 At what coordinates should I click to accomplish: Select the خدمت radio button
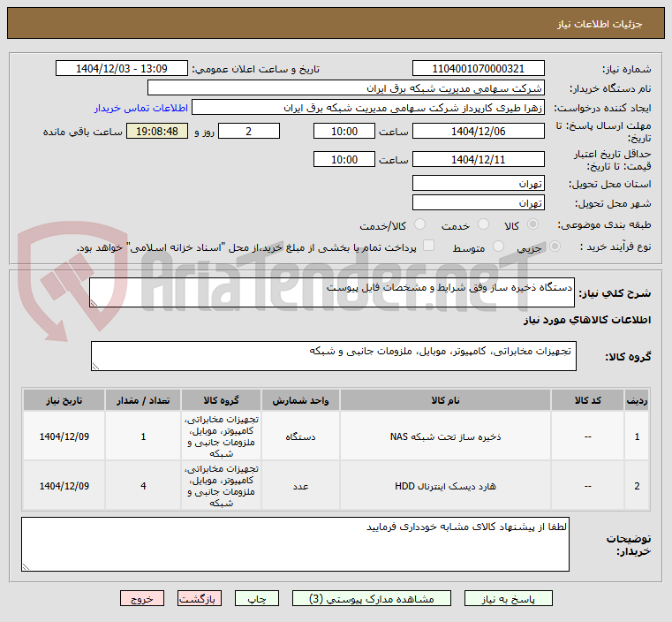tap(483, 224)
